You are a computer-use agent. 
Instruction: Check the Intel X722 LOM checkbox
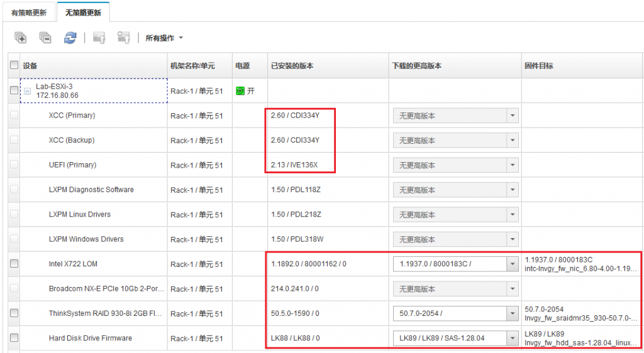tap(14, 263)
